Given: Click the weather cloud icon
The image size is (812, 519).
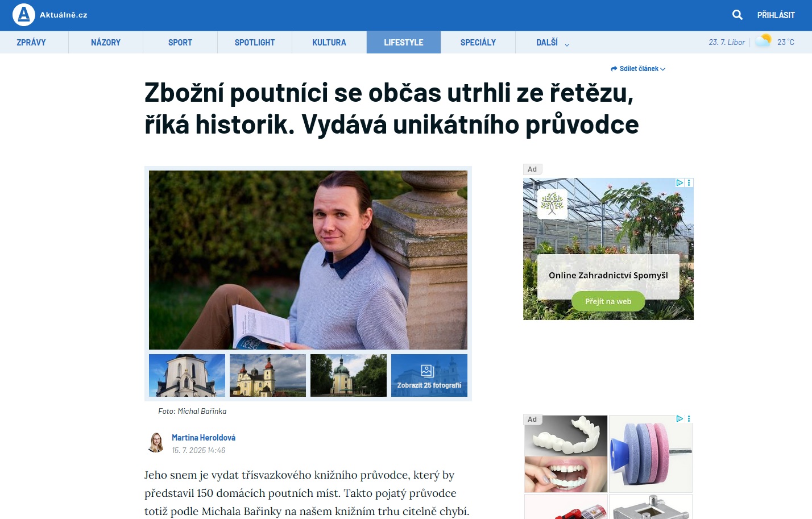Looking at the screenshot, I should [763, 41].
